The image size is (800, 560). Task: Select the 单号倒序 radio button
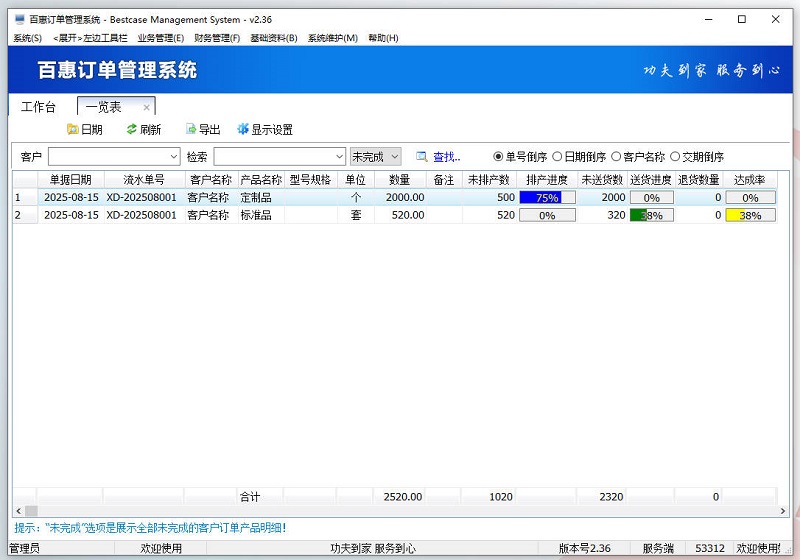(498, 157)
